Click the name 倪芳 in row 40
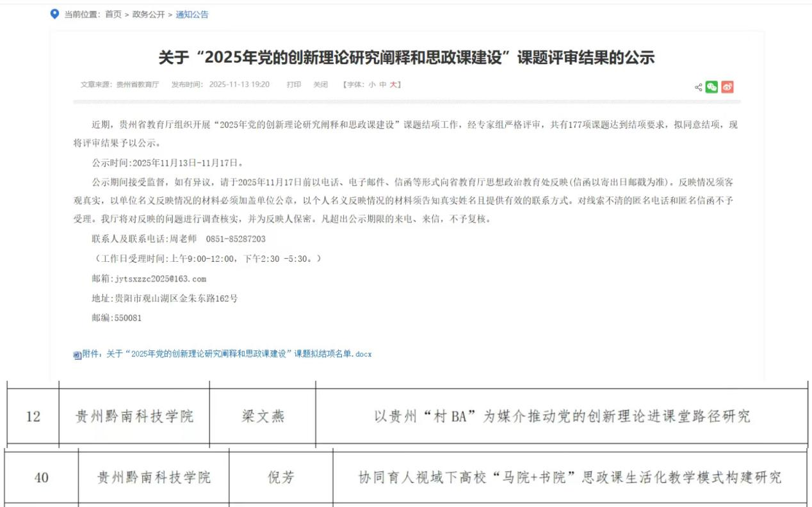This screenshot has height=507, width=812. coord(280,478)
